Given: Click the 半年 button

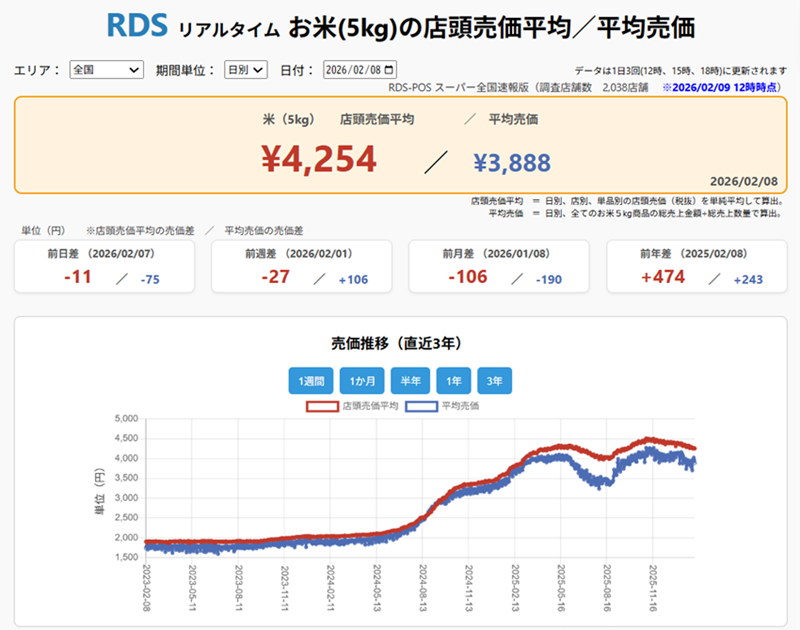Looking at the screenshot, I should [413, 380].
